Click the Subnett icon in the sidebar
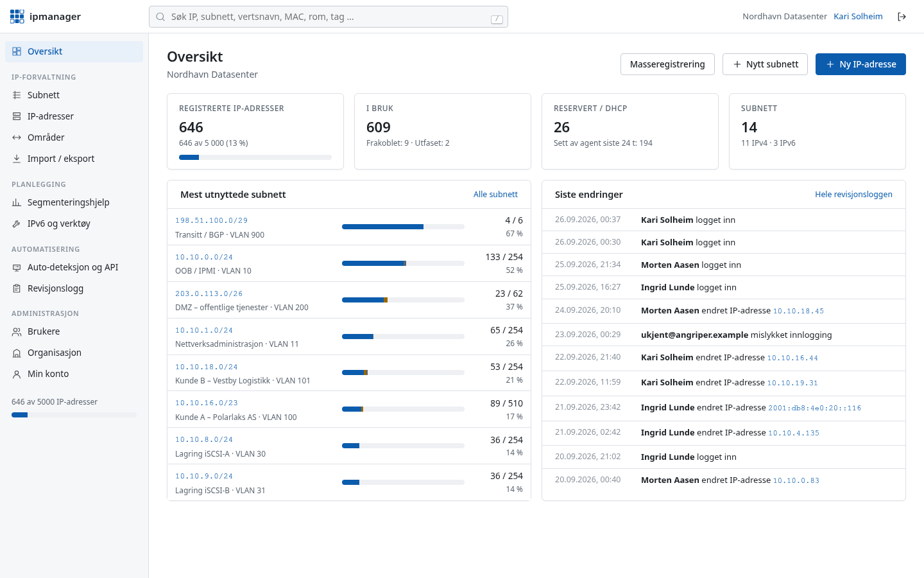This screenshot has height=578, width=924. click(x=17, y=95)
